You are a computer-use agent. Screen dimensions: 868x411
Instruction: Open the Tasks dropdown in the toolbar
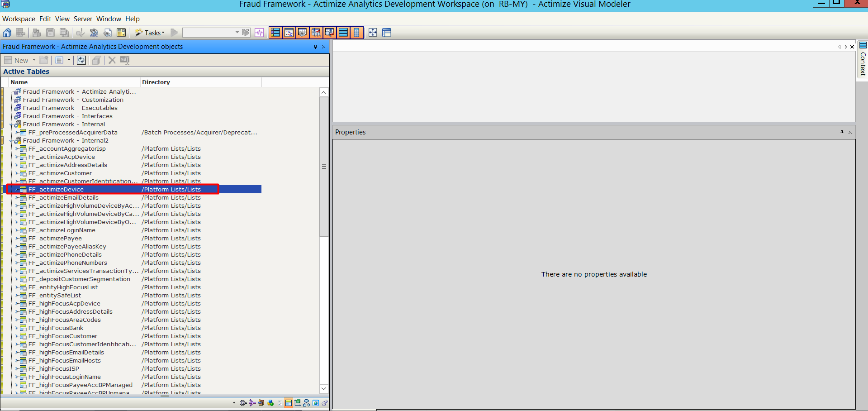click(x=150, y=33)
